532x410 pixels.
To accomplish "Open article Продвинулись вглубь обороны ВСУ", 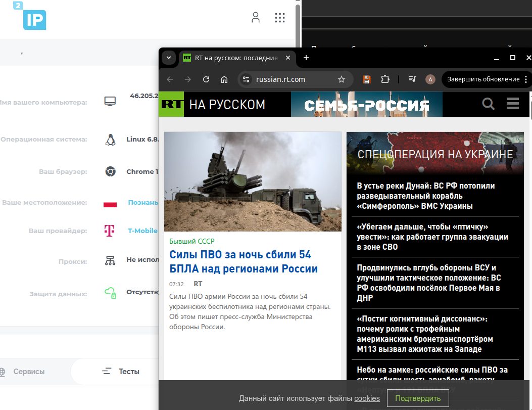I will click(x=429, y=283).
